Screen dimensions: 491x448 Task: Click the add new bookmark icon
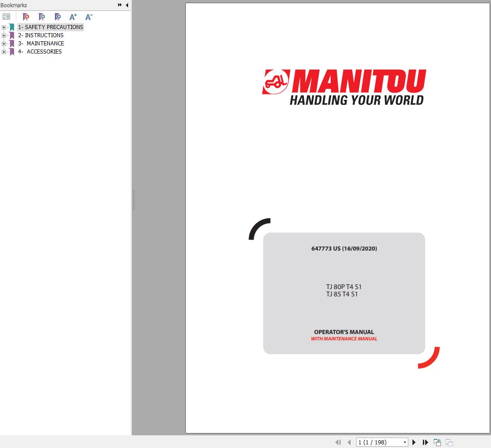coord(42,17)
